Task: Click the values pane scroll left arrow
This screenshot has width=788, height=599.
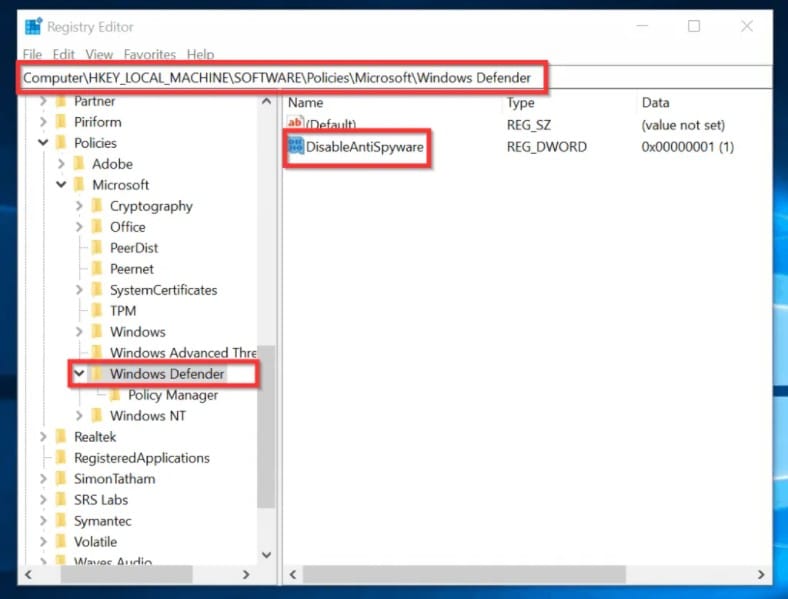Action: pyautogui.click(x=293, y=574)
